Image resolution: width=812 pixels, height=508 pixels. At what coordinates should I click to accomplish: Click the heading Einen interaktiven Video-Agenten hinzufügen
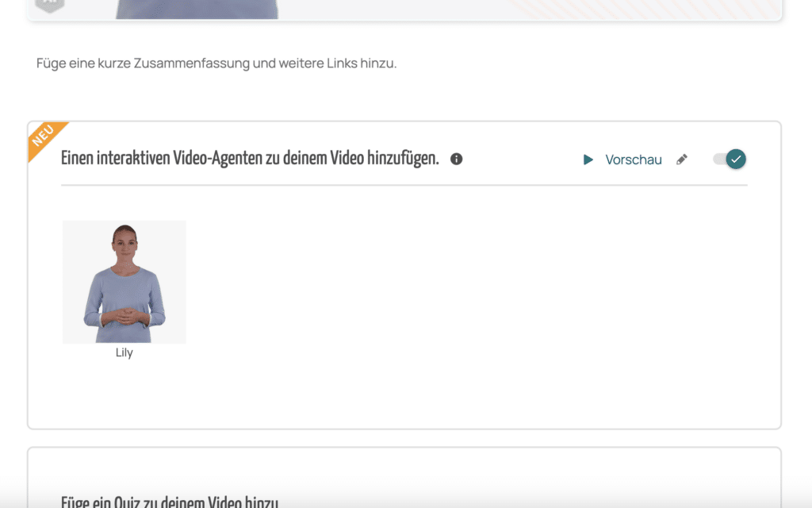[250, 159]
